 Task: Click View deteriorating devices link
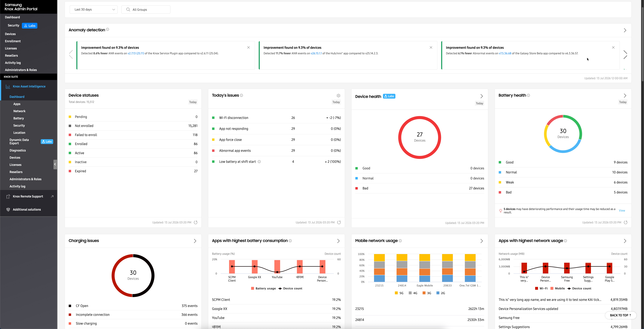(x=622, y=211)
